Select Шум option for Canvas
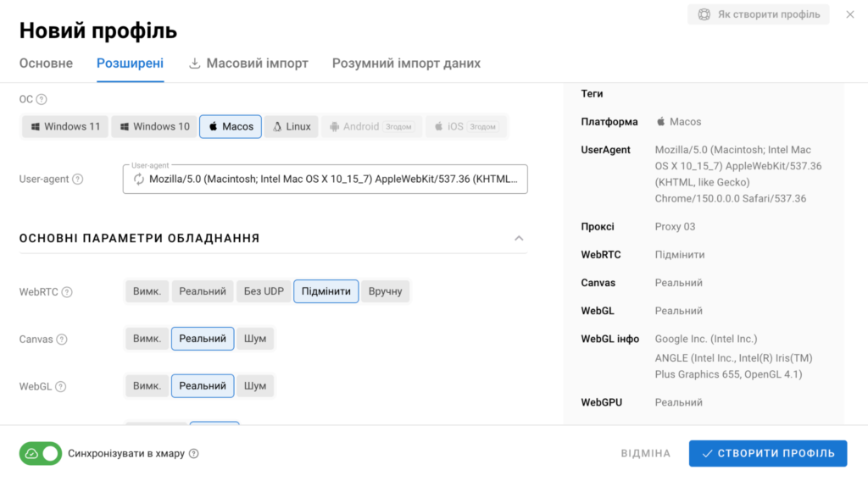Screen dimensions: 868x481 (x=255, y=339)
